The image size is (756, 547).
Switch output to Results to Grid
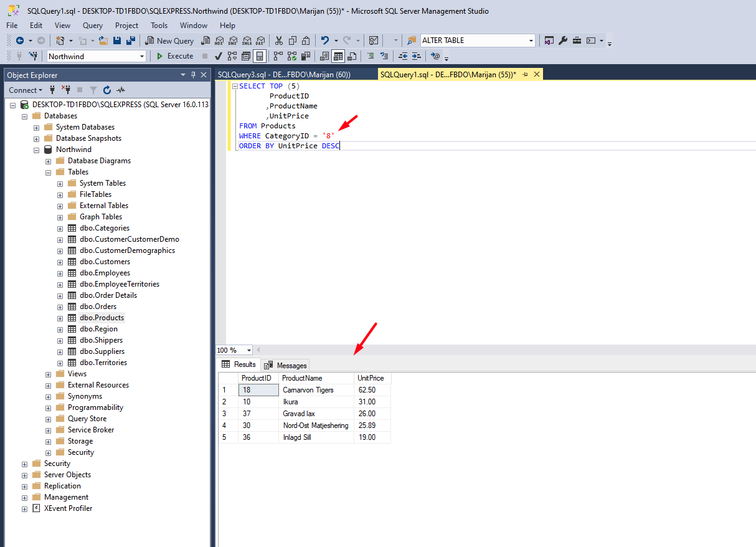(x=338, y=56)
